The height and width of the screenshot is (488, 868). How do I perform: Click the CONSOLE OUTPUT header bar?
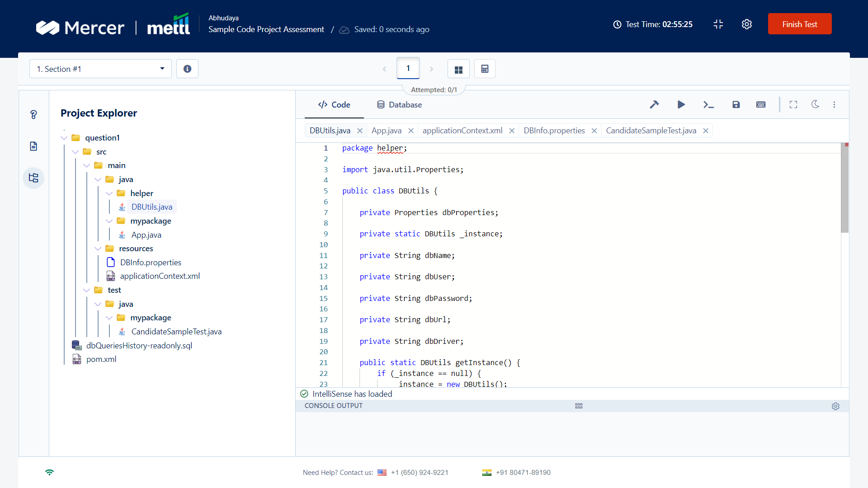572,406
